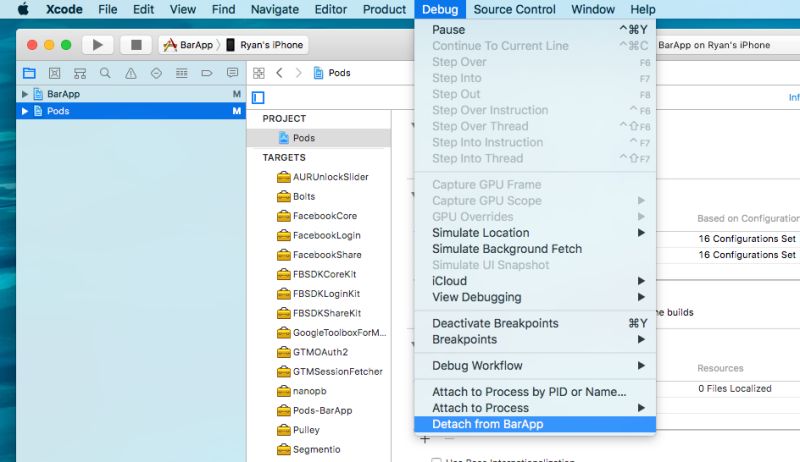Click the plus button below the menu
Image resolution: width=800 pixels, height=462 pixels.
pos(425,439)
